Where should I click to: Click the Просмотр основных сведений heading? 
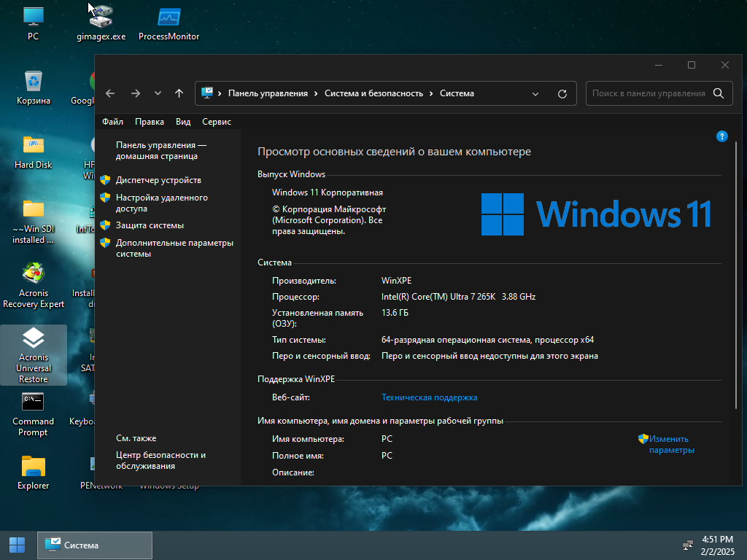tap(394, 152)
